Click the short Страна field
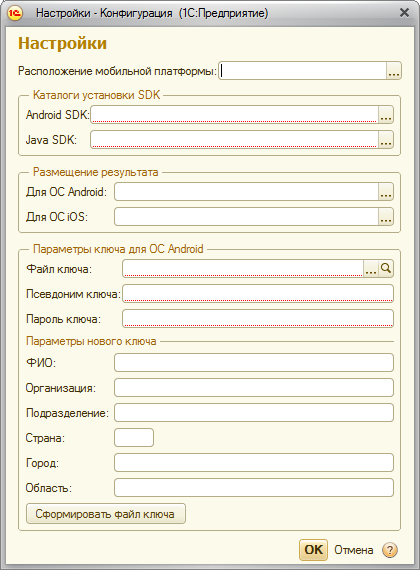Screen dimensions: 420x570 pyautogui.click(x=134, y=438)
